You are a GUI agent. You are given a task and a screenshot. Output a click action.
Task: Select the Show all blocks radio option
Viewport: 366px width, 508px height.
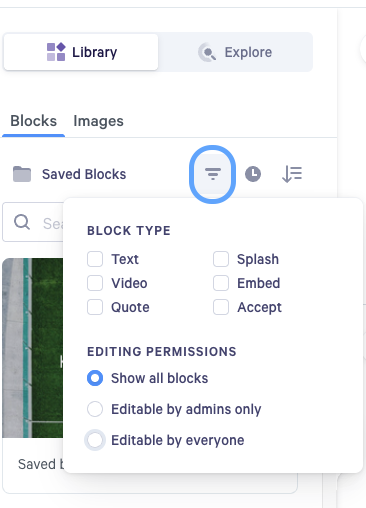click(x=95, y=378)
